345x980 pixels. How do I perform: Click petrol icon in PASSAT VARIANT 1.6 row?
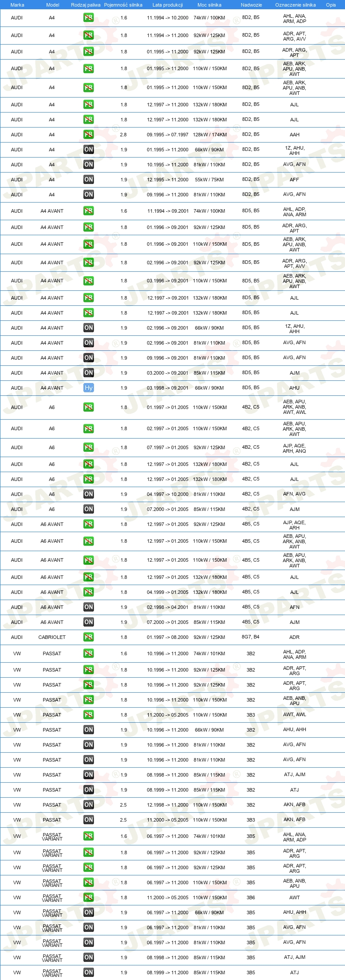[x=89, y=836]
